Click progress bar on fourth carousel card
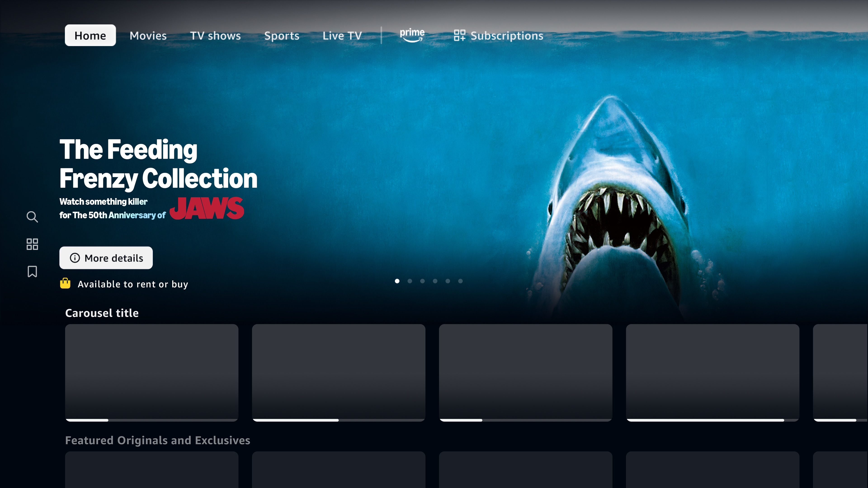The height and width of the screenshot is (488, 868). pos(712,420)
